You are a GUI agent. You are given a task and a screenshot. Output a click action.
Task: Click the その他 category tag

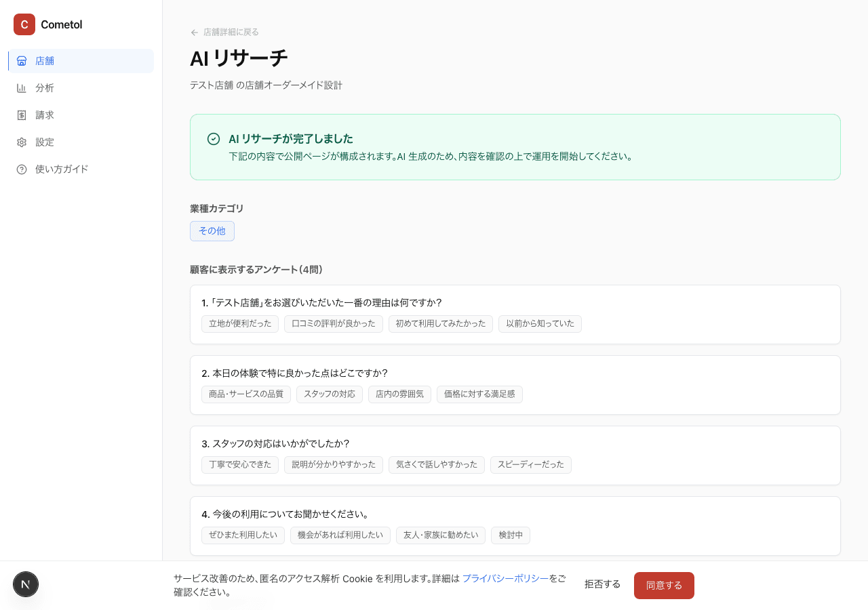coord(212,231)
